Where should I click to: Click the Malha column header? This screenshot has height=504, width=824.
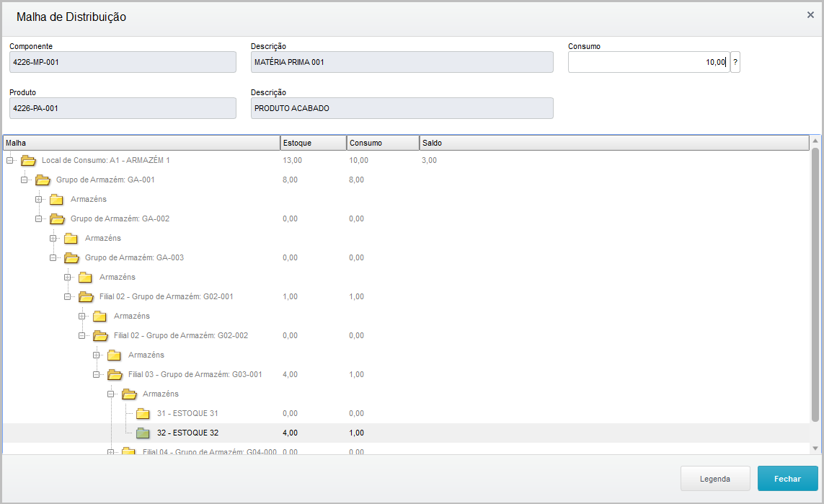click(x=141, y=143)
